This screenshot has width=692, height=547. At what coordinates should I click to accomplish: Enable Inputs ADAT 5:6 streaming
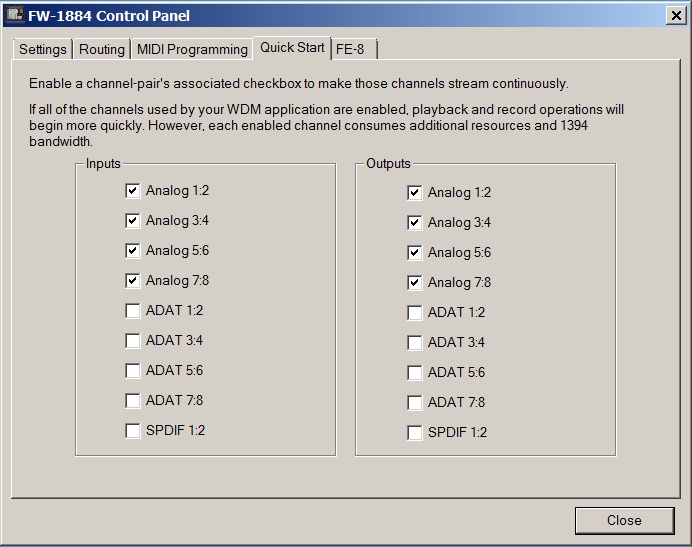[132, 371]
